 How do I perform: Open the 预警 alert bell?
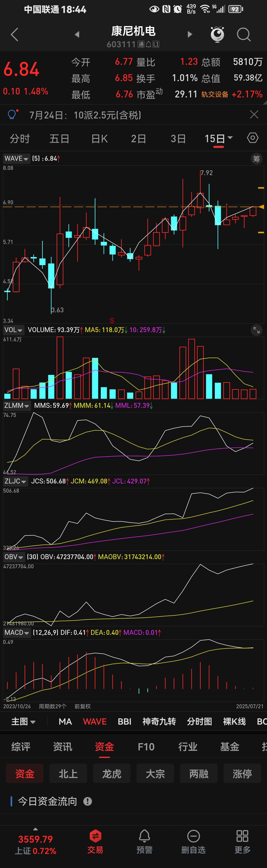144,841
